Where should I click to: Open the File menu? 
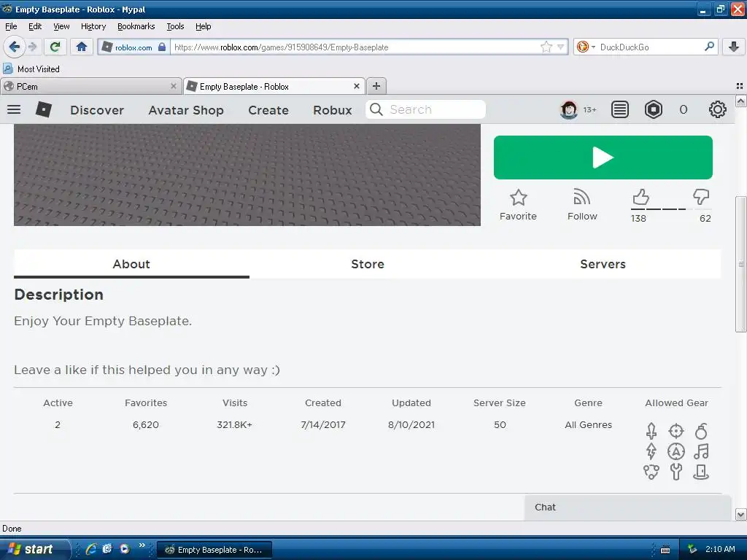pos(11,26)
